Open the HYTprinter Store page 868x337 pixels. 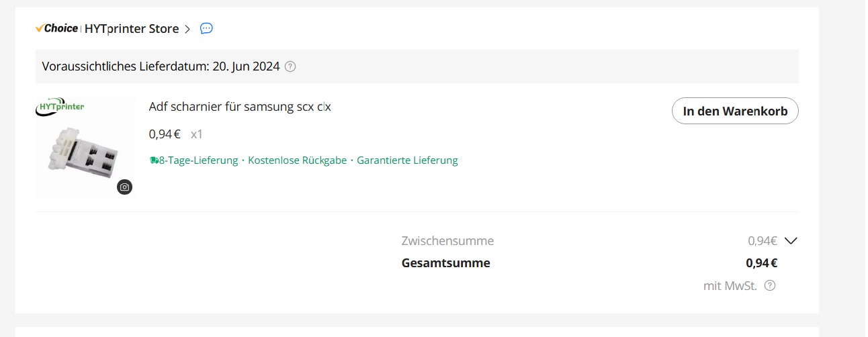point(132,29)
